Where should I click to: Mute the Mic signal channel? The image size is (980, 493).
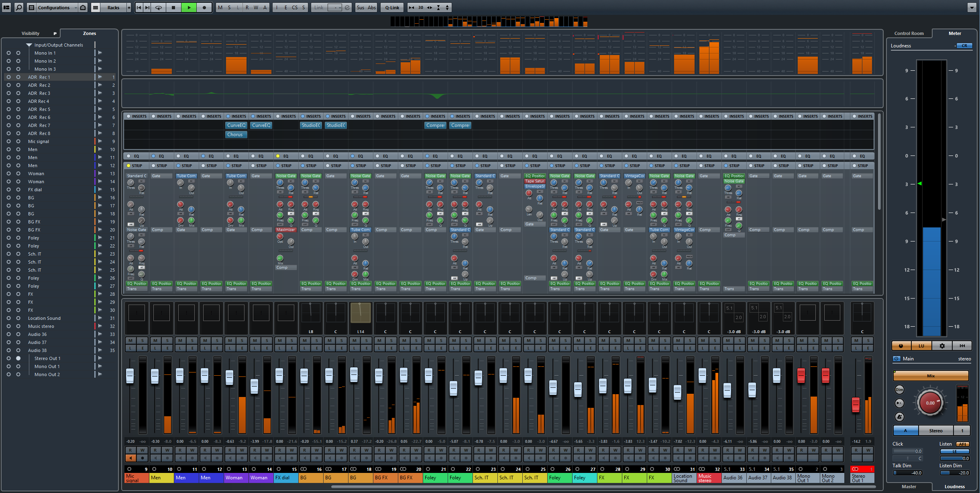[x=130, y=340]
